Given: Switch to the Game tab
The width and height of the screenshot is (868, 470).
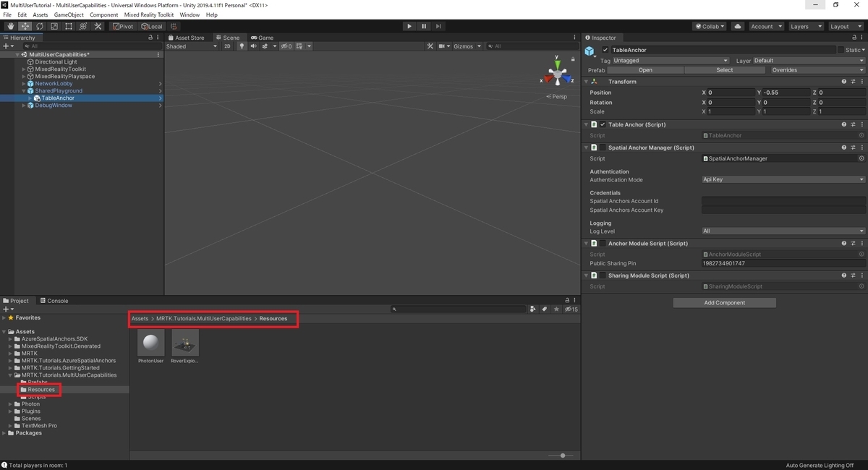Looking at the screenshot, I should click(263, 38).
